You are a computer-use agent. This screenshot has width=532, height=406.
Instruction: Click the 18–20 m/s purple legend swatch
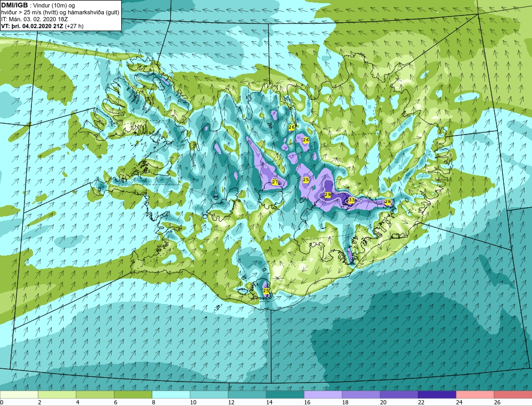point(361,394)
